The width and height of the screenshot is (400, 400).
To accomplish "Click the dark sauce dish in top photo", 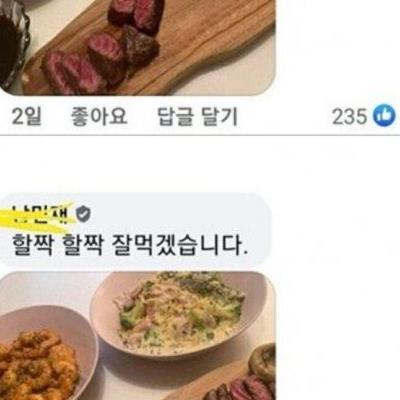I will 13,43.
